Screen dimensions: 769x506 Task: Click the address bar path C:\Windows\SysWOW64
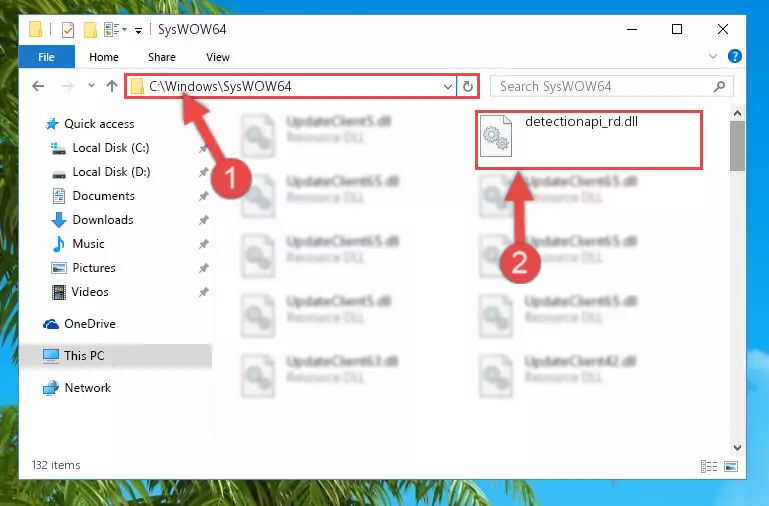[x=220, y=86]
